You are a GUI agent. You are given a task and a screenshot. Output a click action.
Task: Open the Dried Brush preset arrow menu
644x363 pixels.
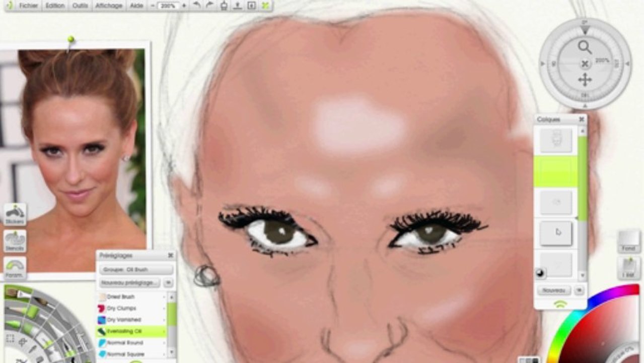point(164,297)
